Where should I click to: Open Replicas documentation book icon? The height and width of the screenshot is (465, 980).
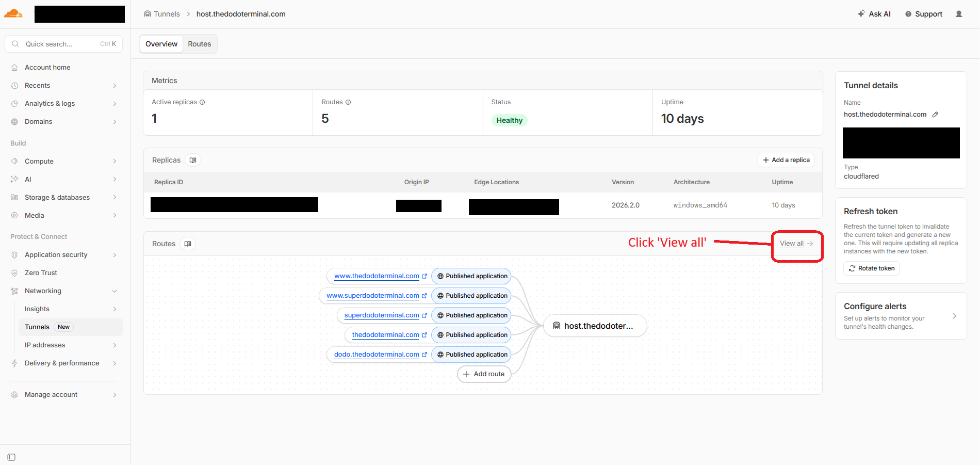193,160
